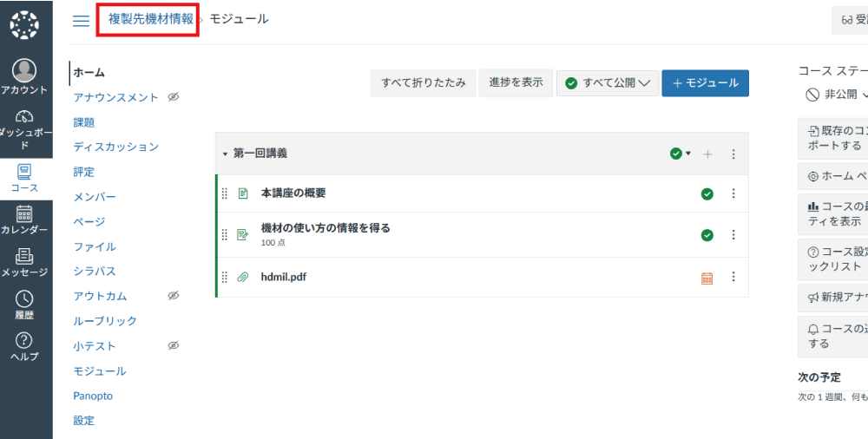Grab the drag handle of hdmil.pdf
The image size is (868, 439).
[225, 277]
